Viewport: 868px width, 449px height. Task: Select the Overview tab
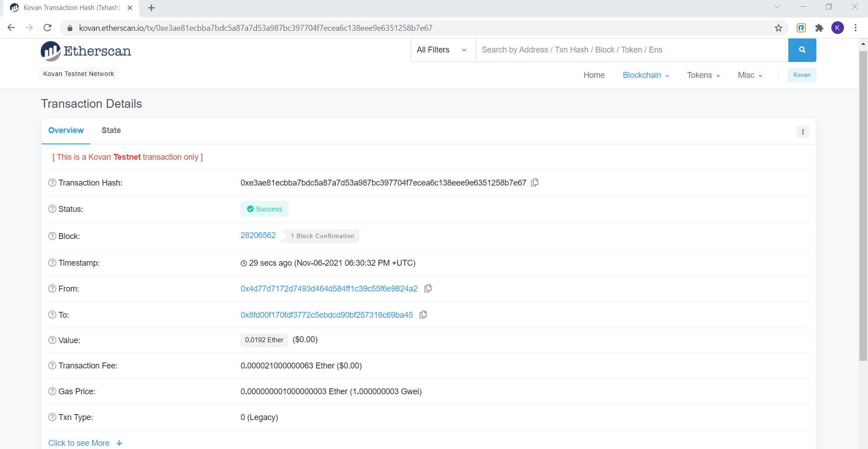pyautogui.click(x=66, y=130)
